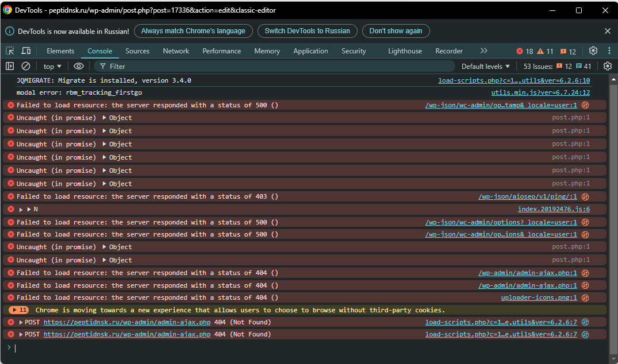The height and width of the screenshot is (364, 618).
Task: Open load-scripts.php utils&ver=6.2.6:10 source link
Action: pos(514,80)
